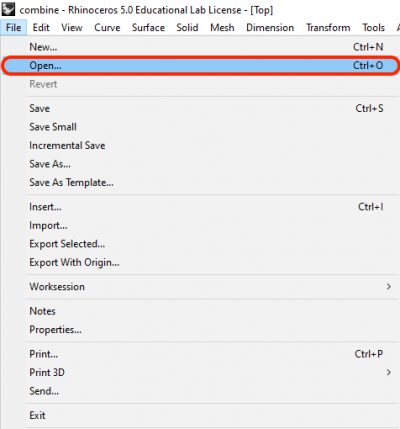Choose Export Selected...
Image resolution: width=400 pixels, height=429 pixels.
click(200, 244)
